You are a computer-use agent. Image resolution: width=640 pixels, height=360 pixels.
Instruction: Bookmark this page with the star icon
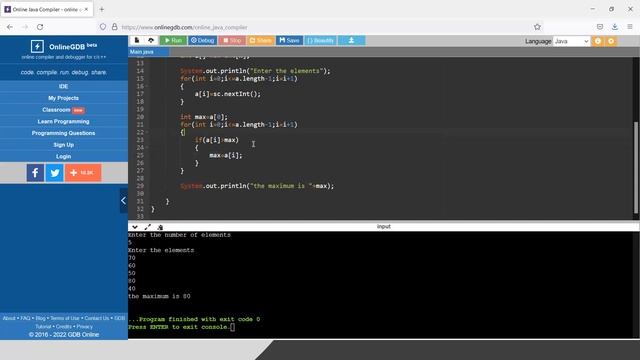(x=537, y=27)
